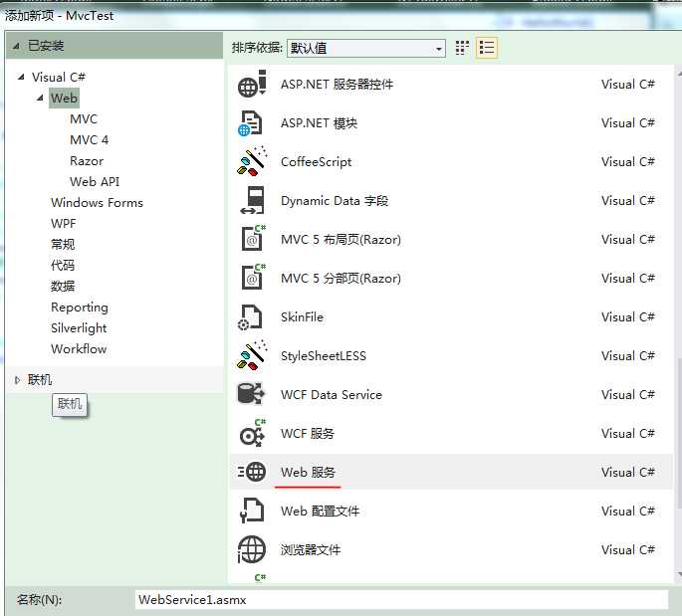Image resolution: width=682 pixels, height=616 pixels.
Task: Click the '已安装' header label
Action: click(46, 46)
